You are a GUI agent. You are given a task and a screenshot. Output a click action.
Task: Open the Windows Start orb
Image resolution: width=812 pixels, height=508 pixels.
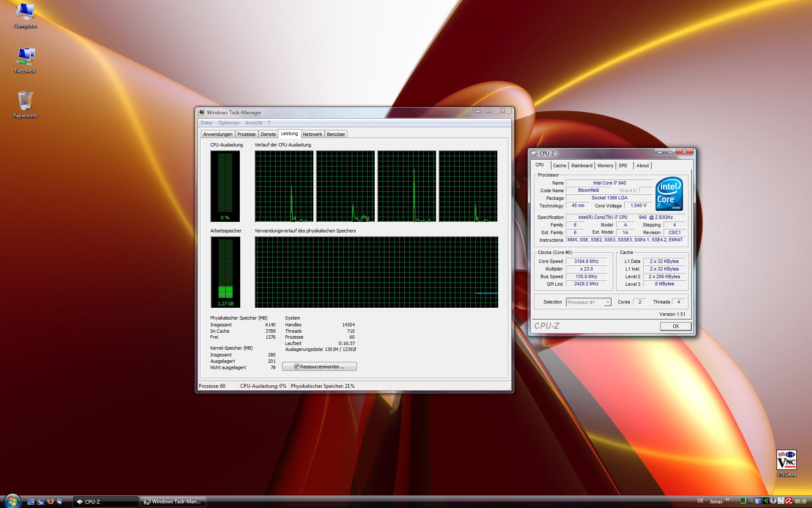pyautogui.click(x=12, y=500)
